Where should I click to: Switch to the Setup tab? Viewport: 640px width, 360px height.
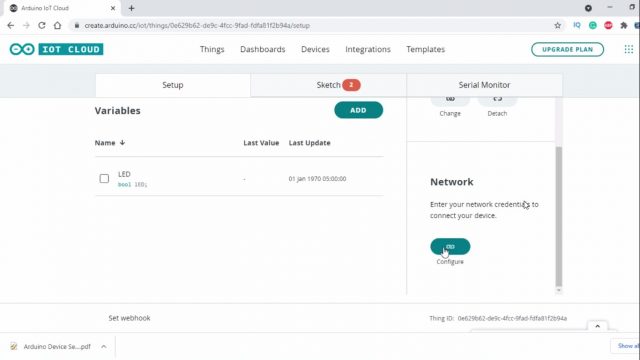coord(173,85)
